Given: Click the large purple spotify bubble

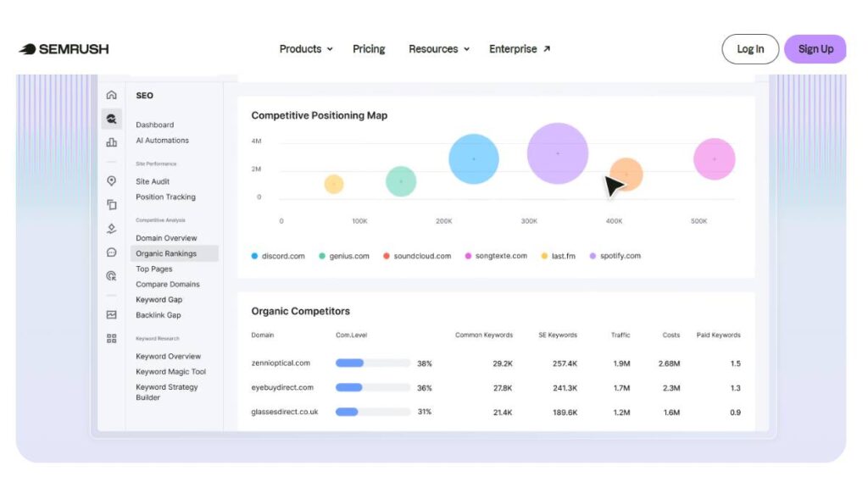Looking at the screenshot, I should pos(558,153).
